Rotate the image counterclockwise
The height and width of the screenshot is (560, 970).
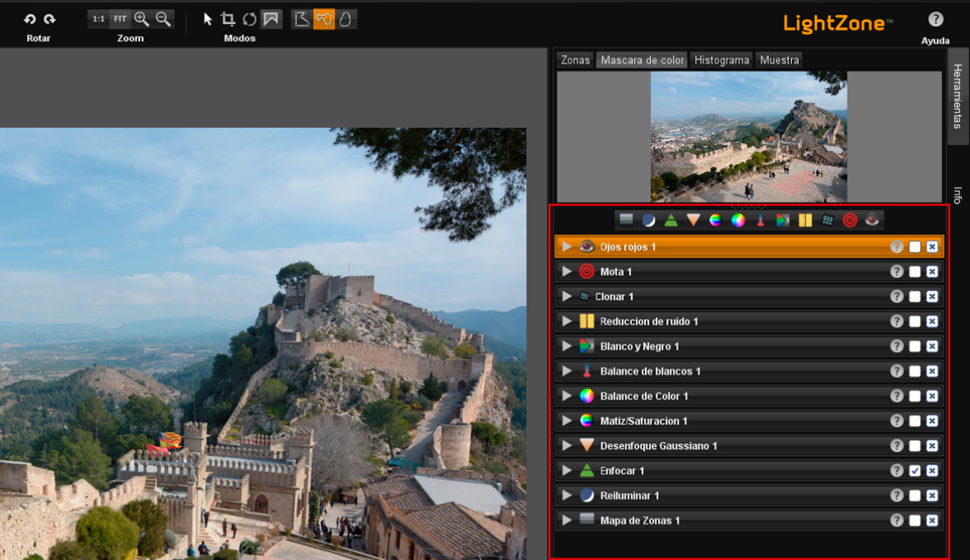pos(29,19)
